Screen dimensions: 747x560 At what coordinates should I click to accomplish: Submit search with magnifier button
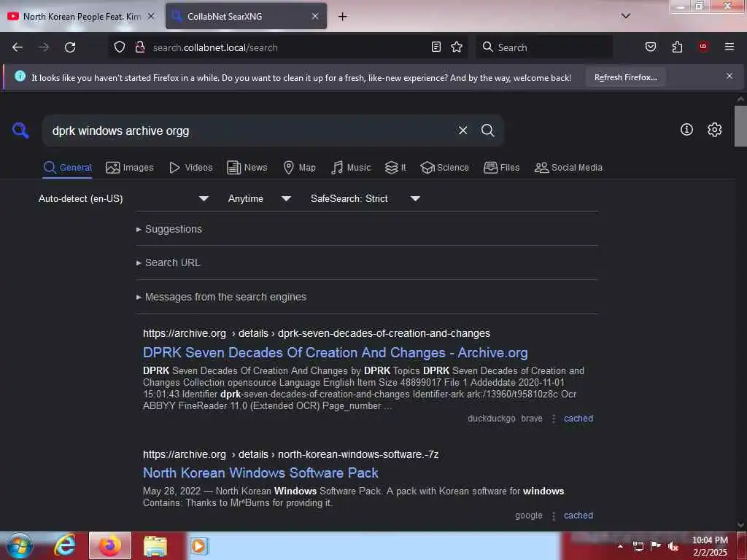click(488, 130)
